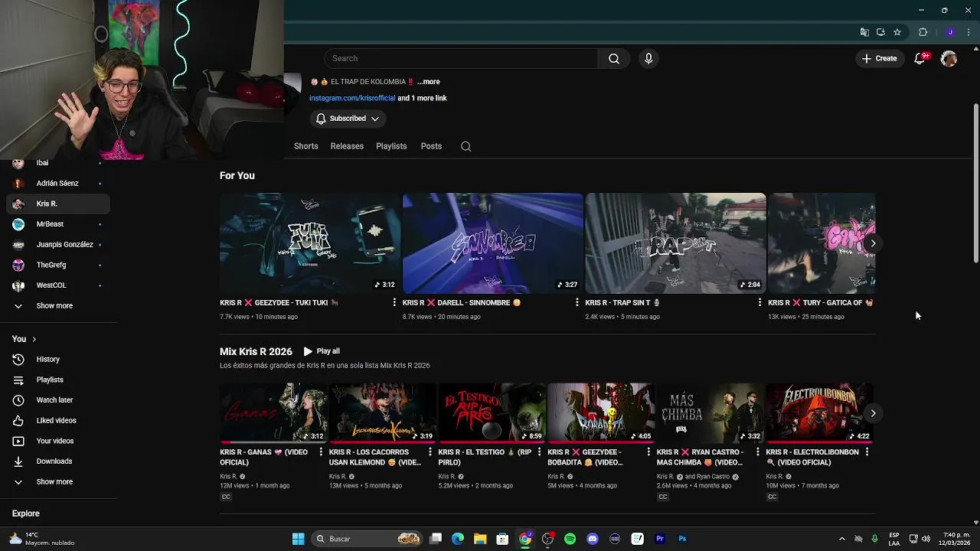
Task: Play the BOBADITA video thumbnail
Action: [x=602, y=413]
